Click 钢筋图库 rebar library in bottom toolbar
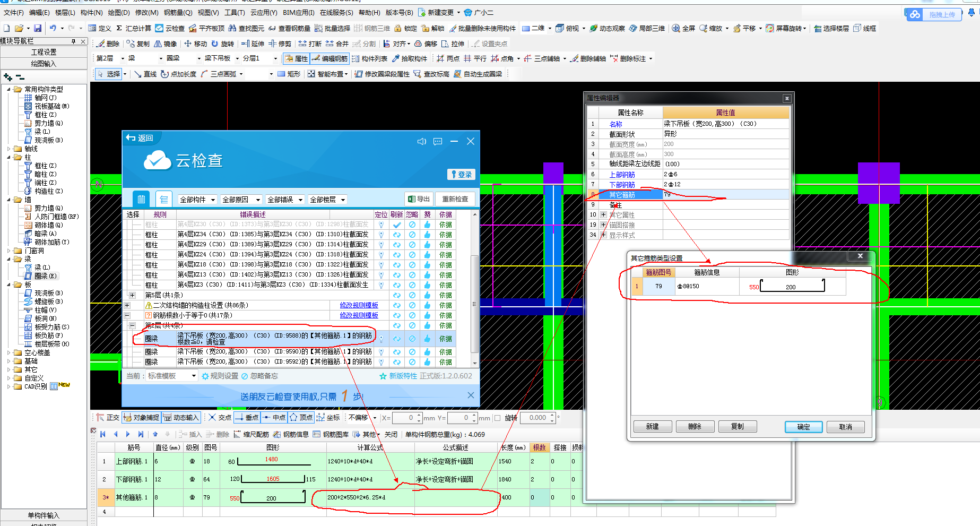This screenshot has width=980, height=526. point(331,434)
